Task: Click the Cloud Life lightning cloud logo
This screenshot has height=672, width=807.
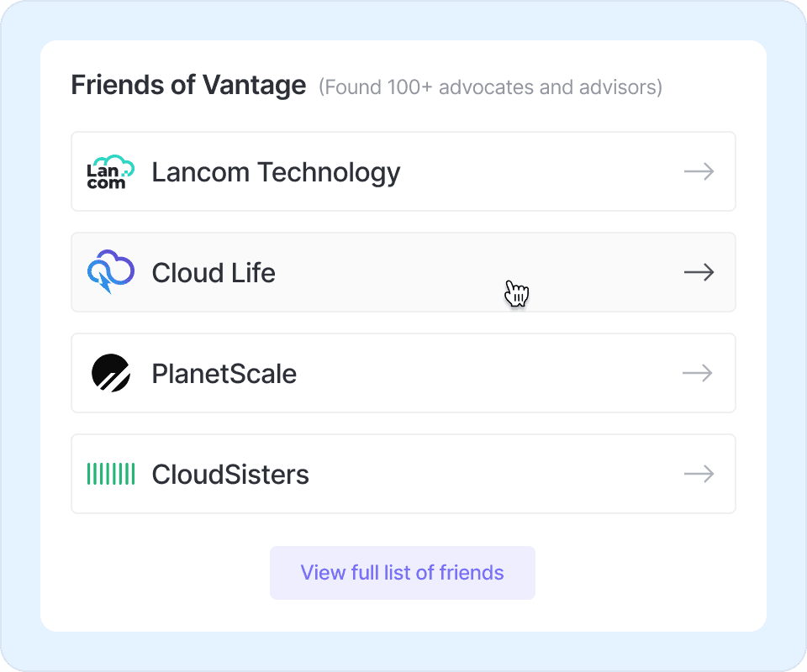Action: click(x=111, y=272)
